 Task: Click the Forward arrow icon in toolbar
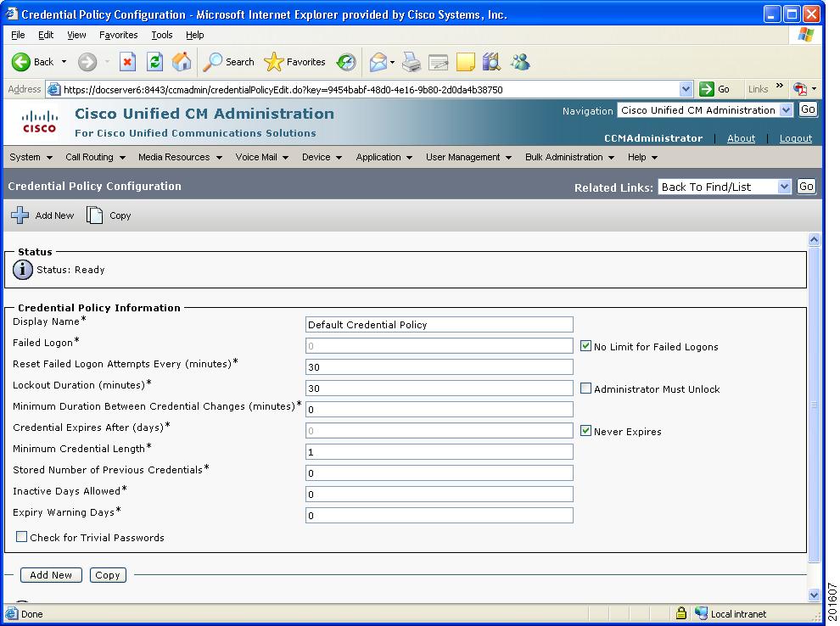coord(87,62)
